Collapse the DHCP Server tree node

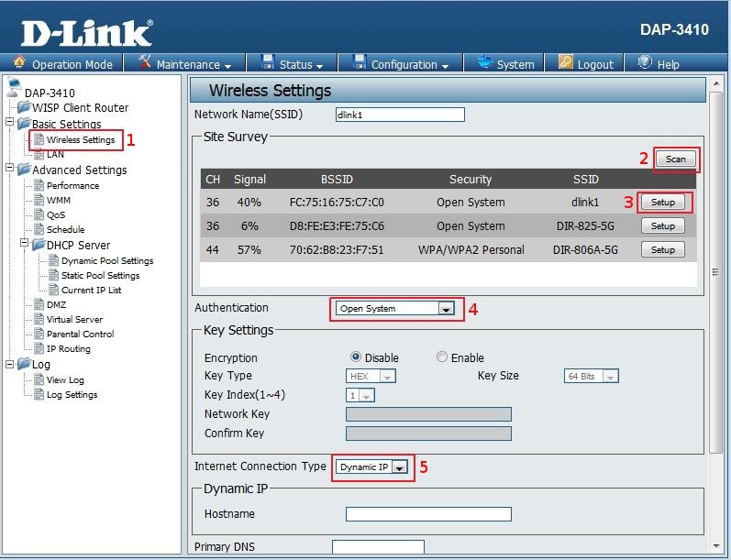pyautogui.click(x=25, y=245)
